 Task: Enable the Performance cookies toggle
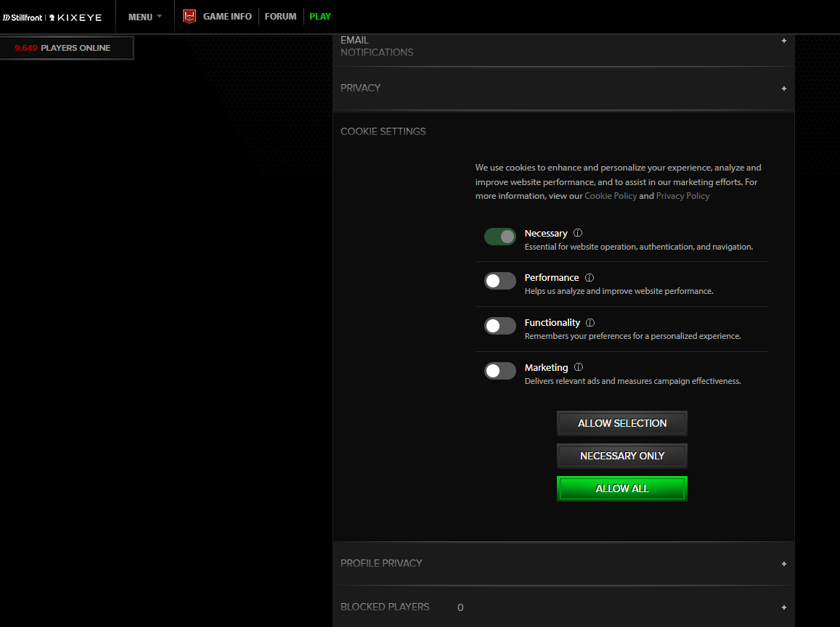tap(500, 281)
